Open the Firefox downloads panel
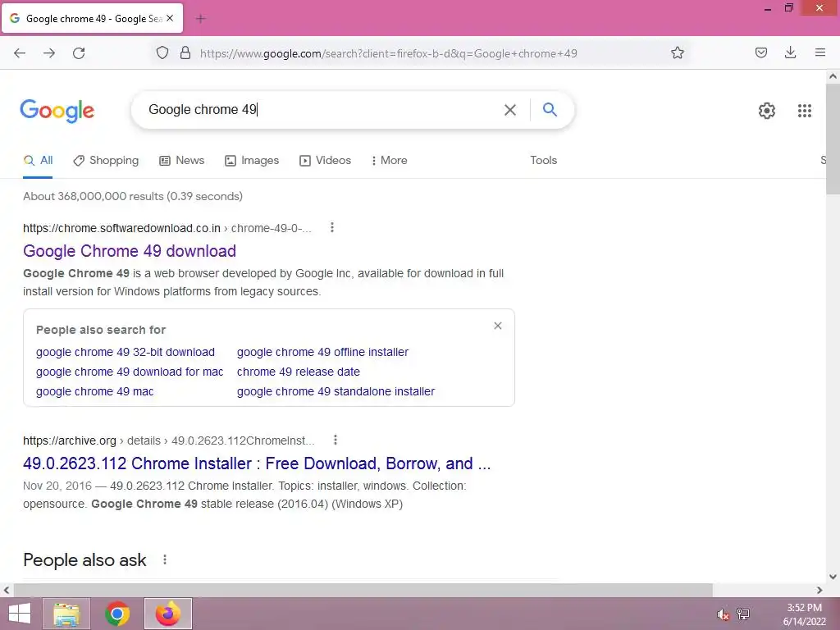 tap(790, 52)
